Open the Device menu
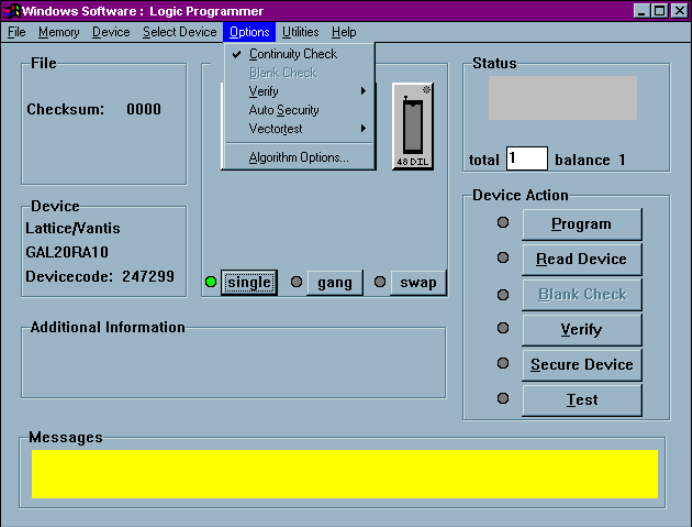The width and height of the screenshot is (692, 527). 111,32
